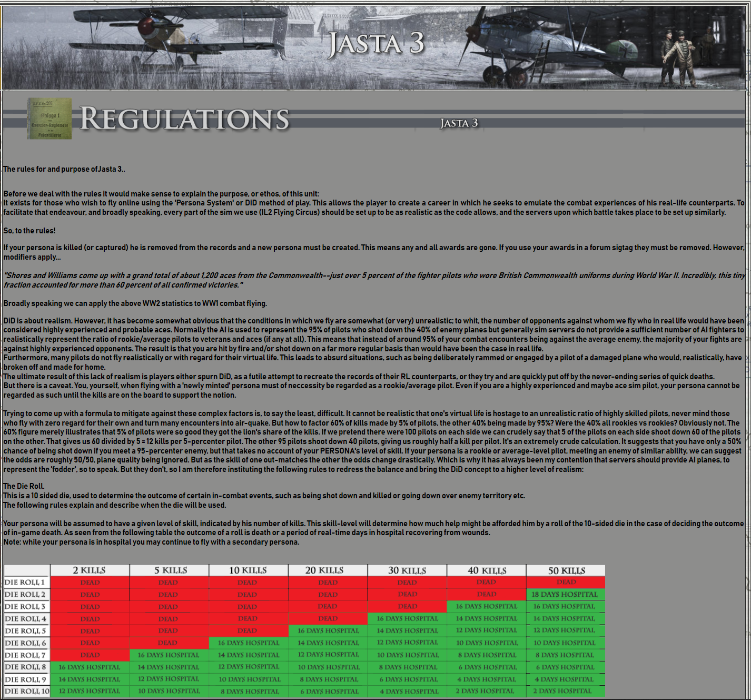Click the Dead cell for Die Roll 2, 40 Kills
751x700 pixels.
[x=487, y=594]
